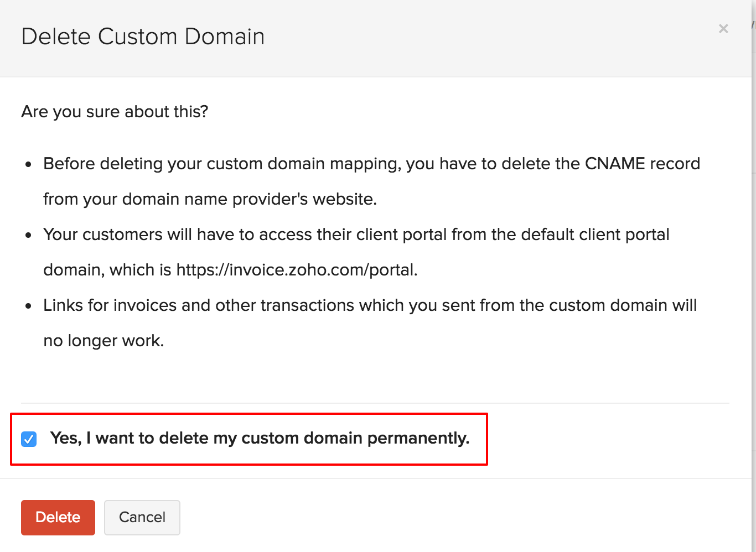The width and height of the screenshot is (756, 552).
Task: Click the gray dialog header bar
Action: tap(443, 38)
